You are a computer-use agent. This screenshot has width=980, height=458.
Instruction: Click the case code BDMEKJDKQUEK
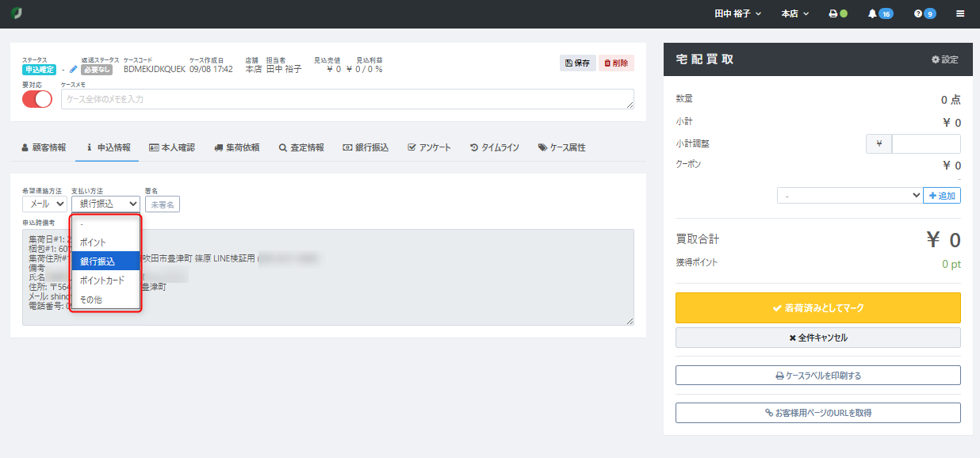tap(155, 70)
